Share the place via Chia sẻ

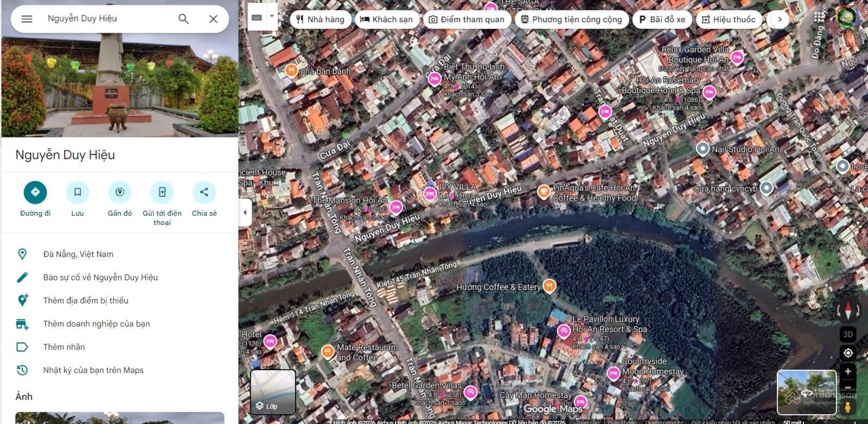205,199
